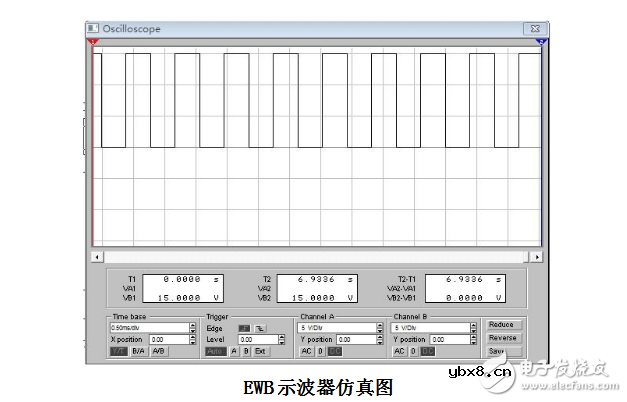Click VB2-VB1 value 0.0000 V
This screenshot has width=627, height=402.
(x=473, y=298)
